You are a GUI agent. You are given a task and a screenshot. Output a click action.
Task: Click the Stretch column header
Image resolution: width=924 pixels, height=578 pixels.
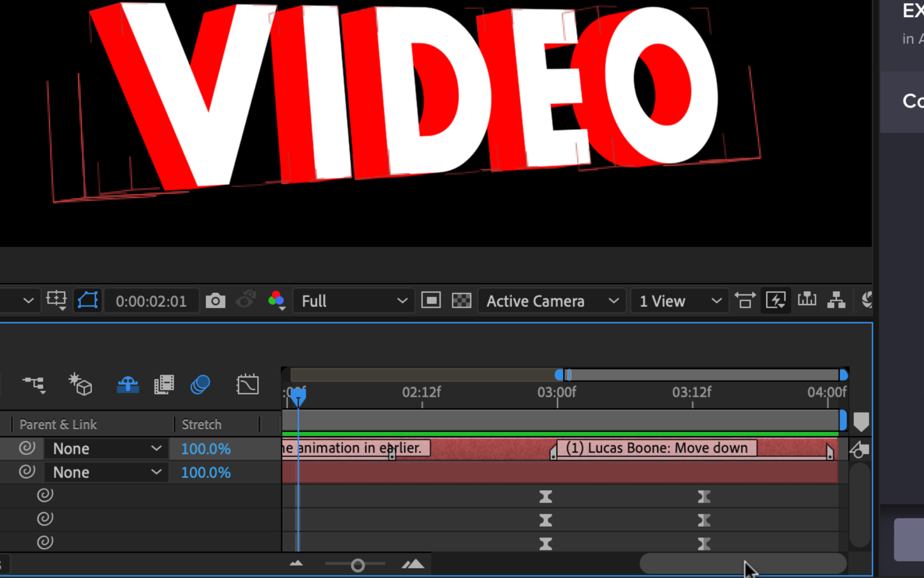click(x=202, y=424)
